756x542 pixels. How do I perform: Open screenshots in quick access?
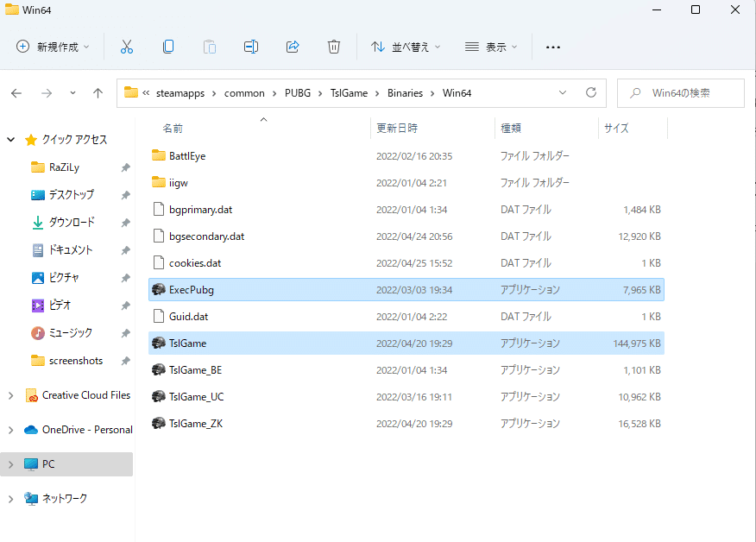[76, 361]
